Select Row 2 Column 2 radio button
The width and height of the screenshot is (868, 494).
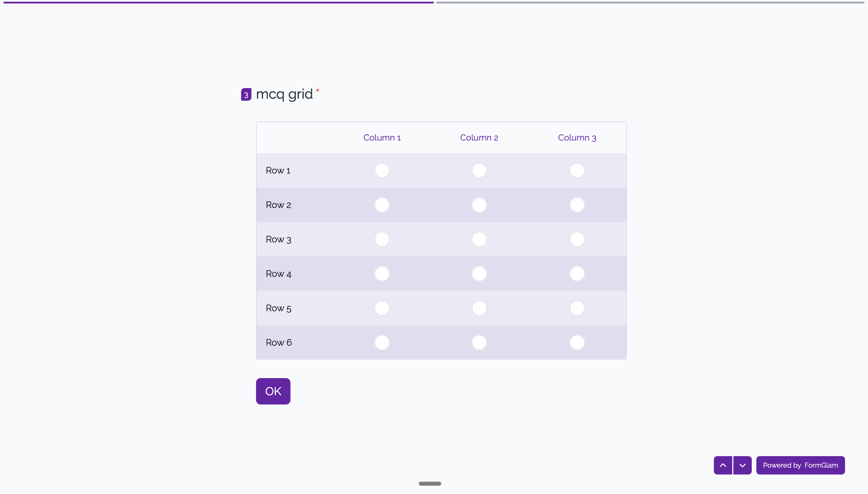coord(479,205)
